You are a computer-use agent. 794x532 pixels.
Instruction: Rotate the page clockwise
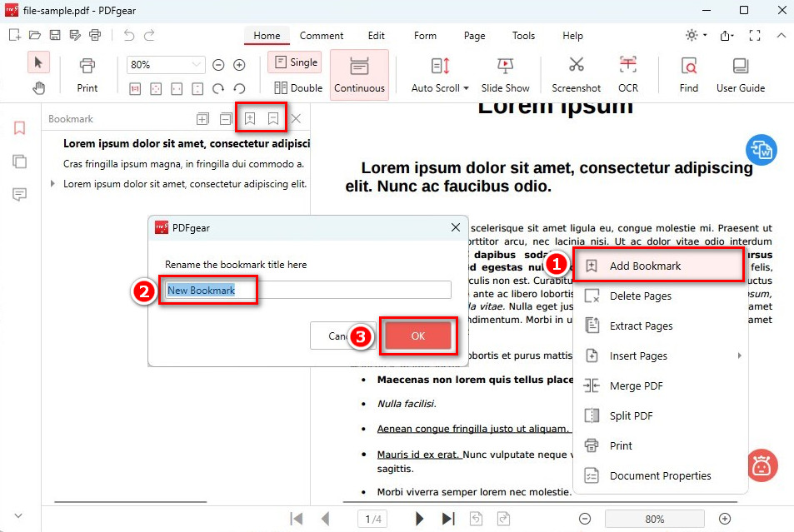217,88
